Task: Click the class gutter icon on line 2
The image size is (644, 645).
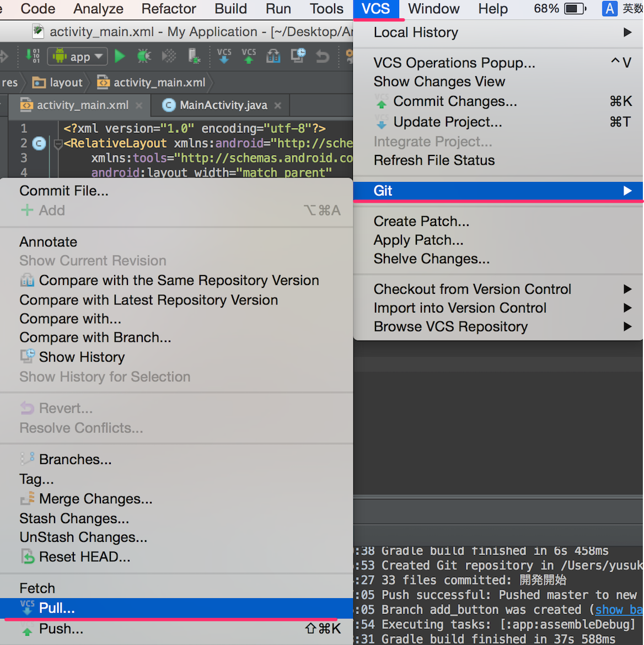Action: click(39, 143)
